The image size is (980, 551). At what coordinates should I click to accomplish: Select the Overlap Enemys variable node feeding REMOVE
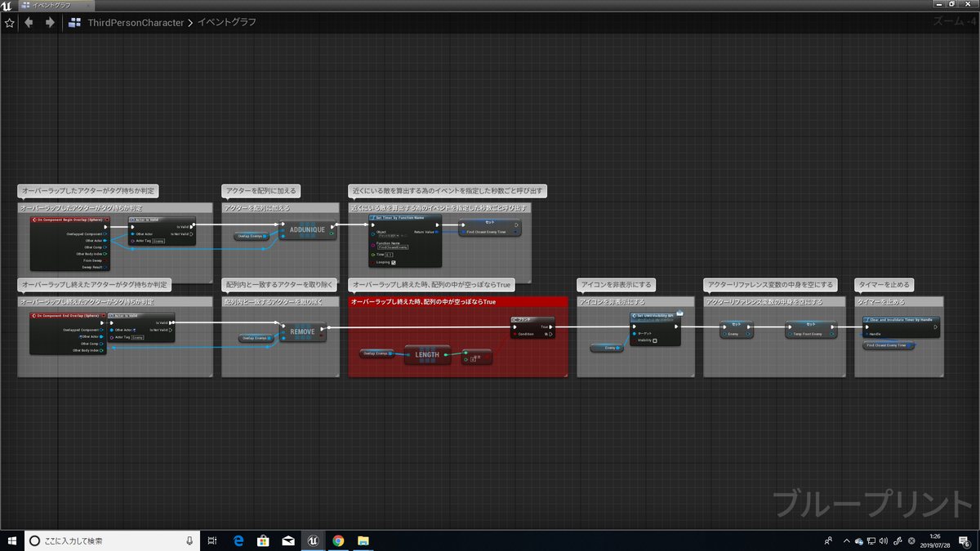coord(258,338)
